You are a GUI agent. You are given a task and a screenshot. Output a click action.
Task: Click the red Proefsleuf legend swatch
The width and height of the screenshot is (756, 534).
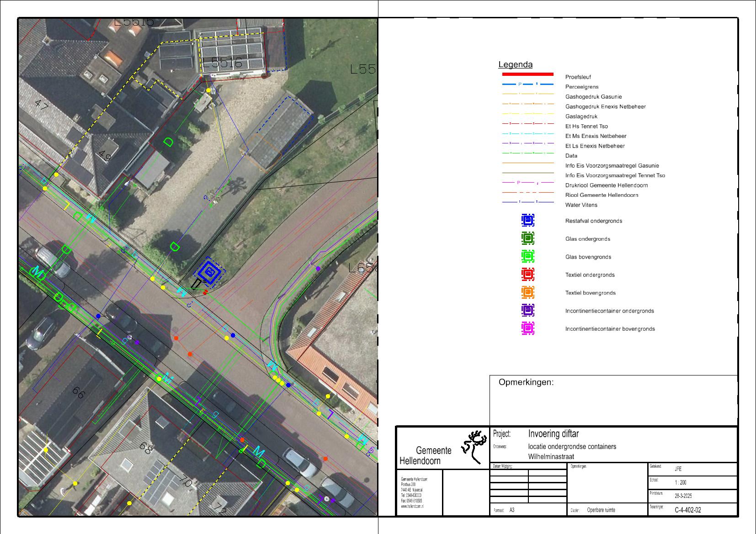click(x=527, y=74)
